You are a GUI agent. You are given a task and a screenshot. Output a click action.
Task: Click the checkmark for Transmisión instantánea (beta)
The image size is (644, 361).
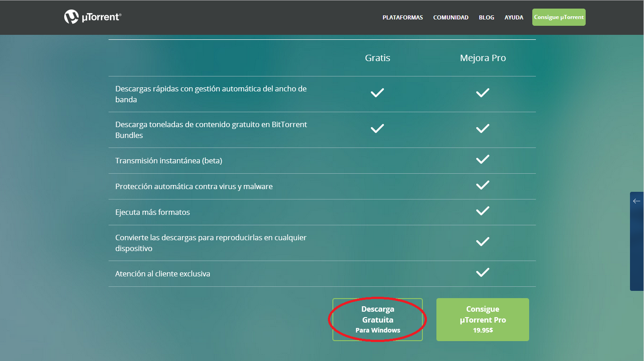(483, 159)
